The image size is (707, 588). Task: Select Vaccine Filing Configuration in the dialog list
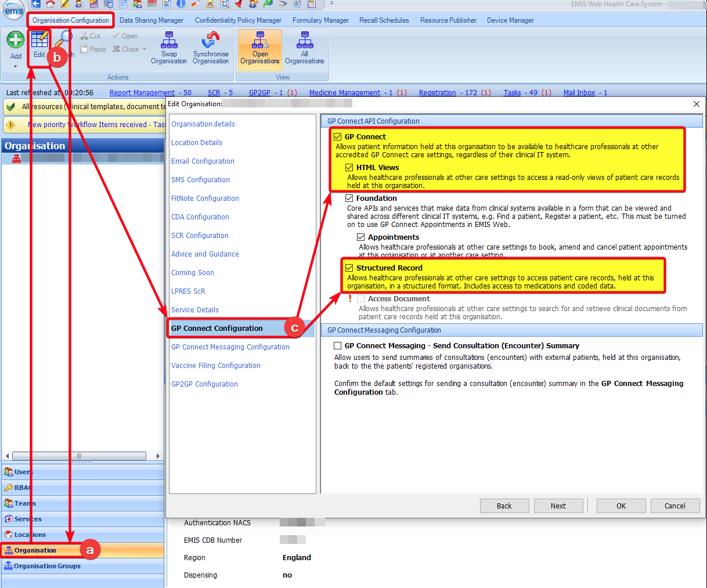point(216,366)
